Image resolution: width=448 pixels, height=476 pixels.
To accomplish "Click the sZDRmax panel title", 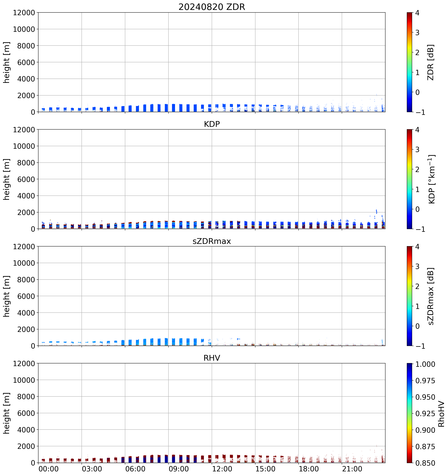I will pyautogui.click(x=212, y=241).
